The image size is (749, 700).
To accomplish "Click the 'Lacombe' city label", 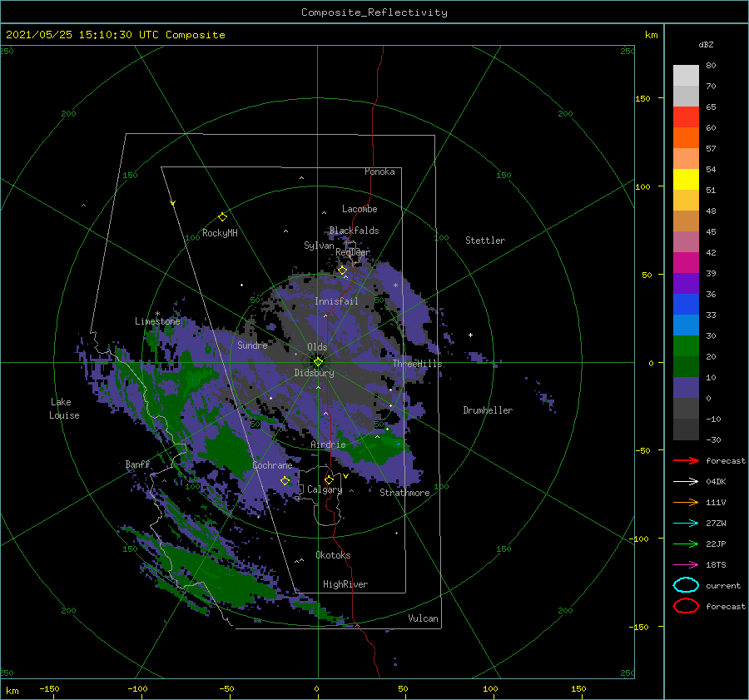I will (360, 209).
